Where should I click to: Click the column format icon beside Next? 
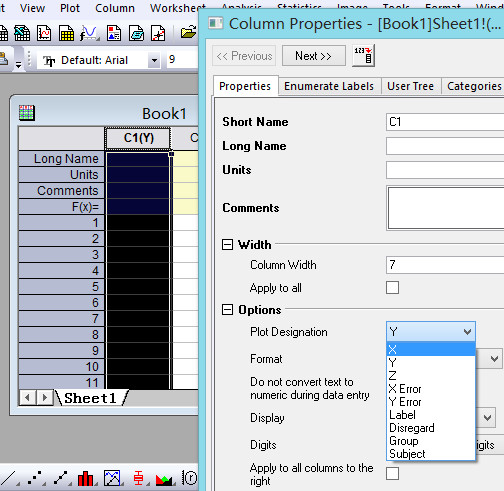tap(363, 55)
